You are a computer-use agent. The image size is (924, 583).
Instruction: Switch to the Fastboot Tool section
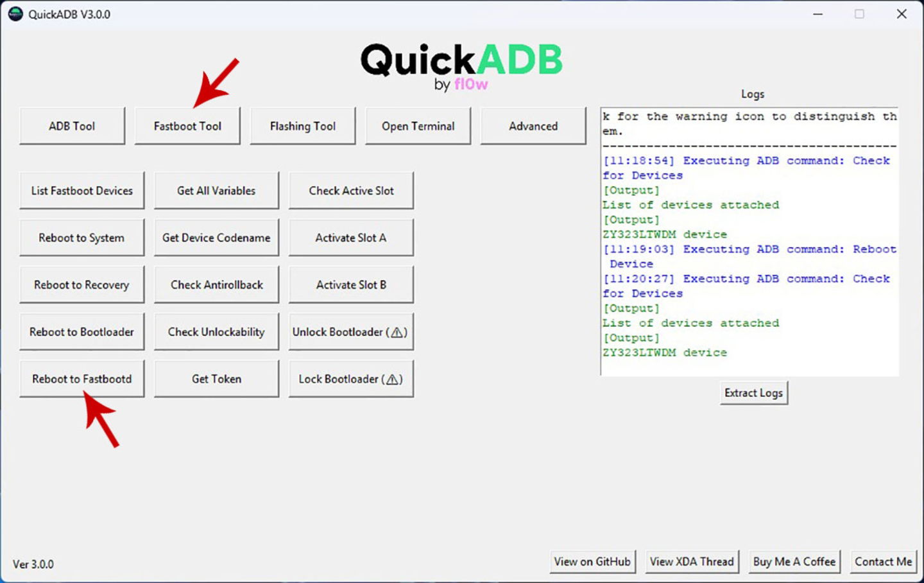pyautogui.click(x=187, y=126)
